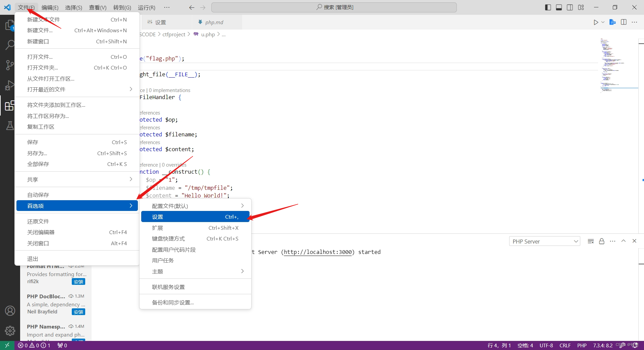This screenshot has width=644, height=350.
Task: Click the ctfproject breadcrumb
Action: [x=174, y=34]
